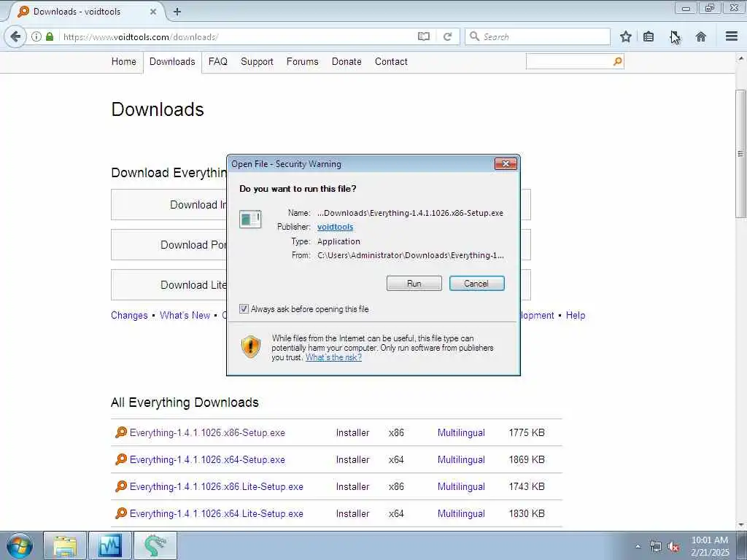Close the Security Warning dialog

tap(506, 164)
